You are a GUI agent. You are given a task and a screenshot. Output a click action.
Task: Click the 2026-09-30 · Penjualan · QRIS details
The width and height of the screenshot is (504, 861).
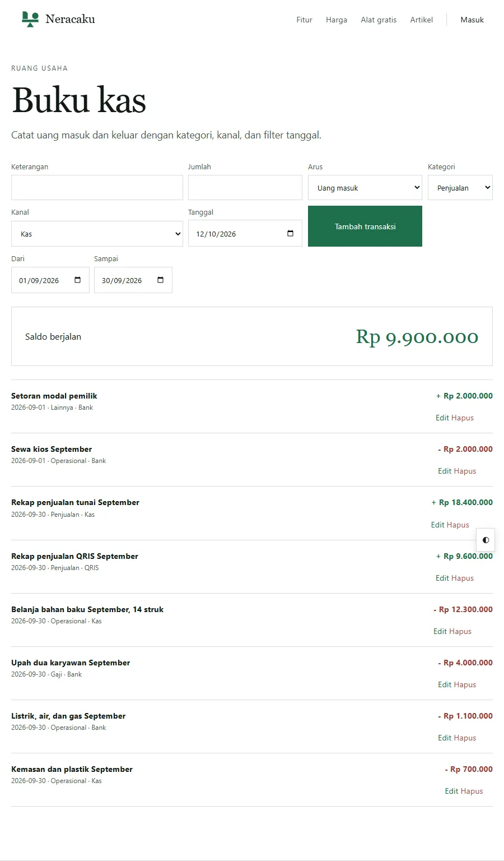point(55,568)
